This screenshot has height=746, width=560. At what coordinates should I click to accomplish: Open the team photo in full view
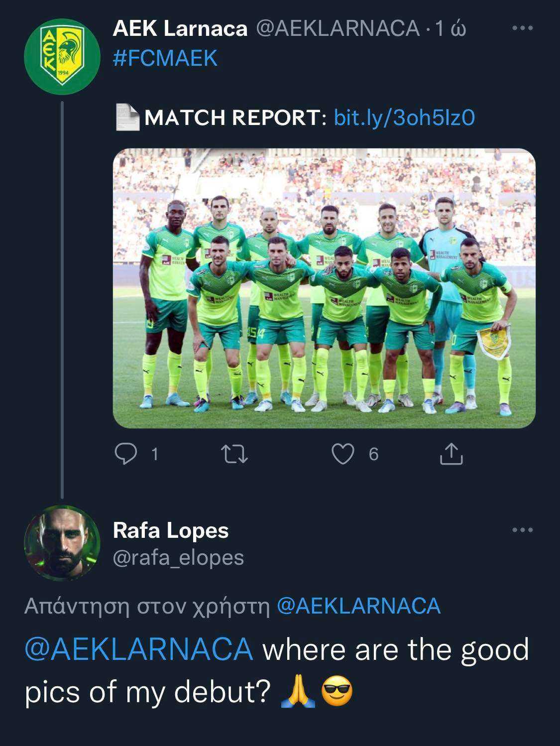(x=324, y=288)
